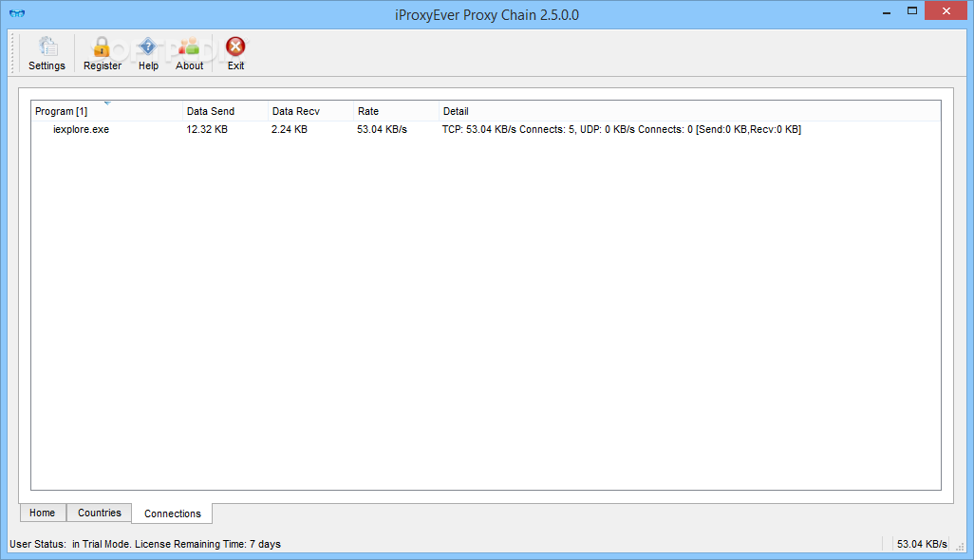The width and height of the screenshot is (974, 560).
Task: Click the Detail column header
Action: [x=689, y=111]
